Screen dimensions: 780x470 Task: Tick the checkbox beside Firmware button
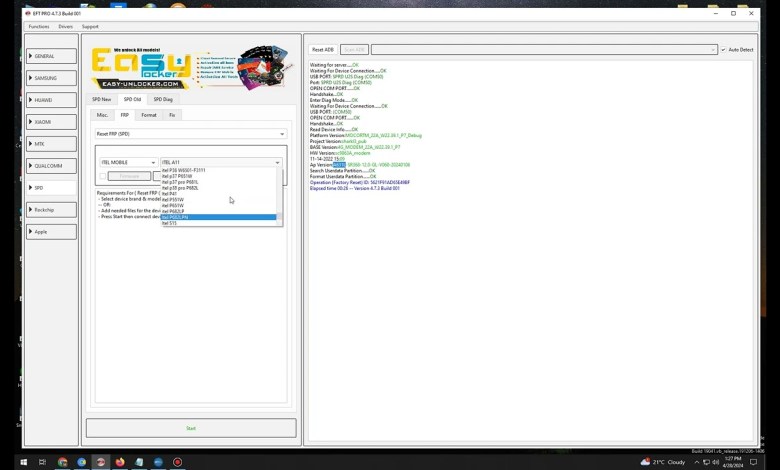click(103, 176)
